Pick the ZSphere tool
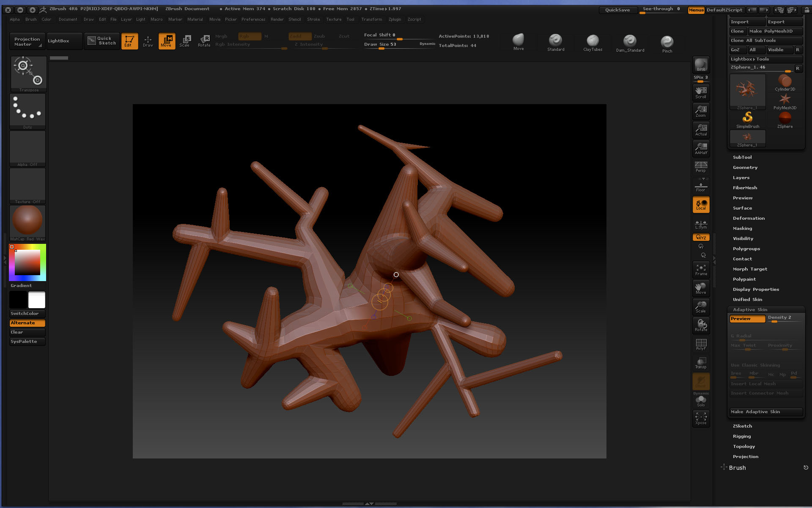 click(785, 120)
